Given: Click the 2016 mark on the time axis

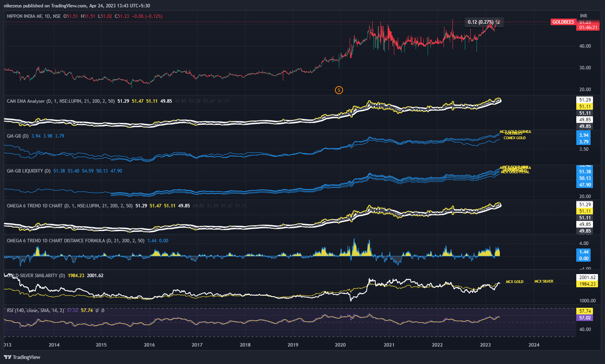Looking at the screenshot, I should point(149,345).
